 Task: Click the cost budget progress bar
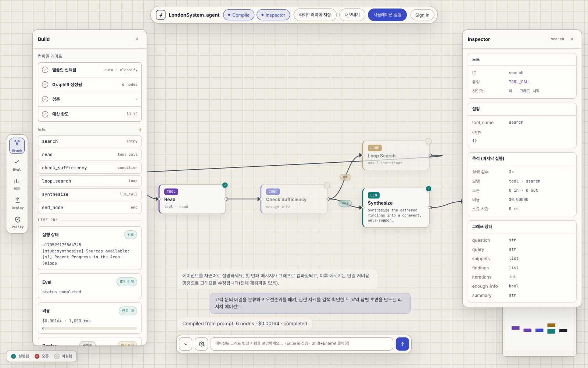tap(90, 328)
